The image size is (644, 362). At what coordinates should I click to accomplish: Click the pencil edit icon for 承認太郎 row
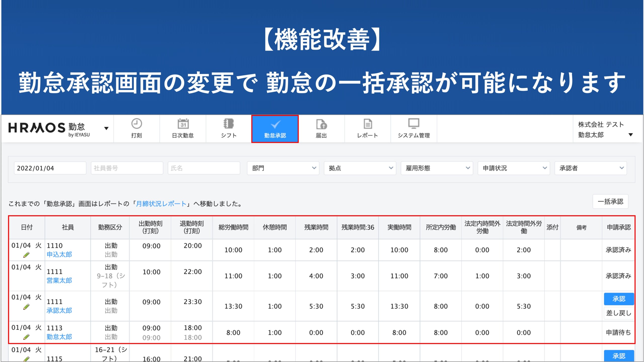pyautogui.click(x=26, y=307)
